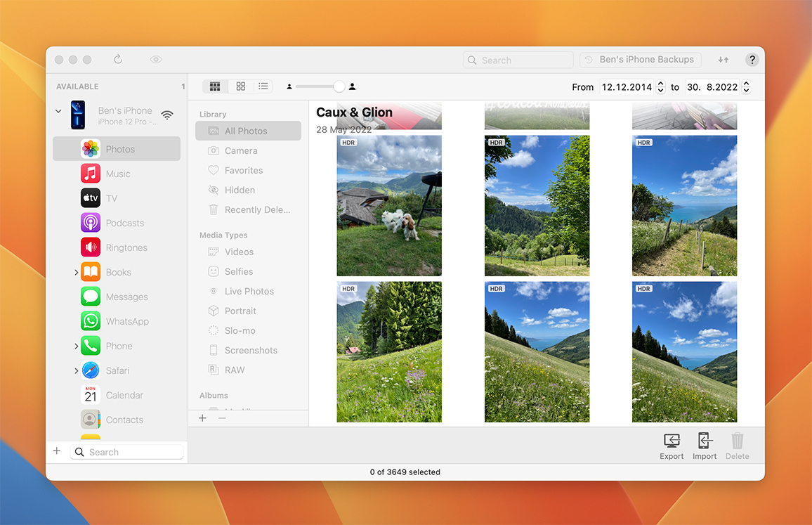
Task: Switch to compact grid view
Action: (215, 86)
